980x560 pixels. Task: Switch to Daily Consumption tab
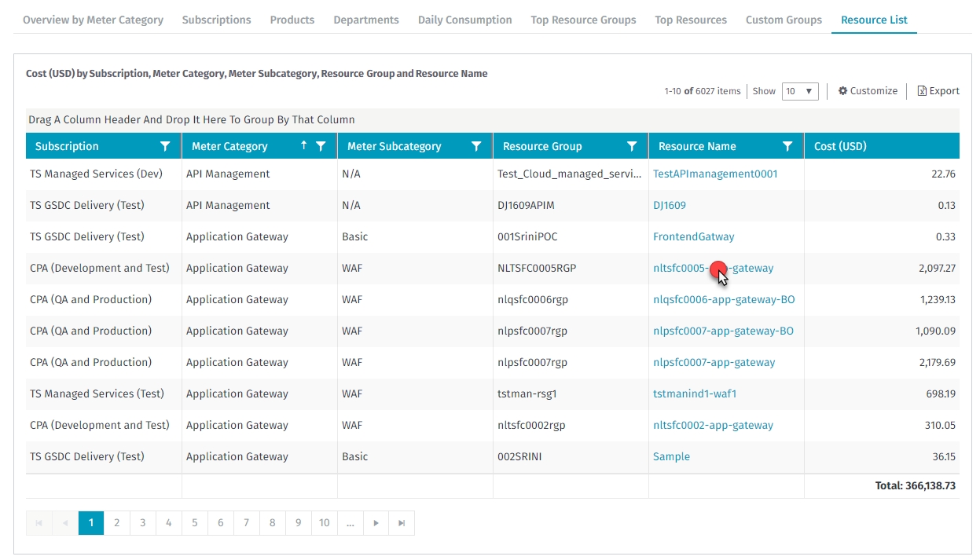point(464,20)
